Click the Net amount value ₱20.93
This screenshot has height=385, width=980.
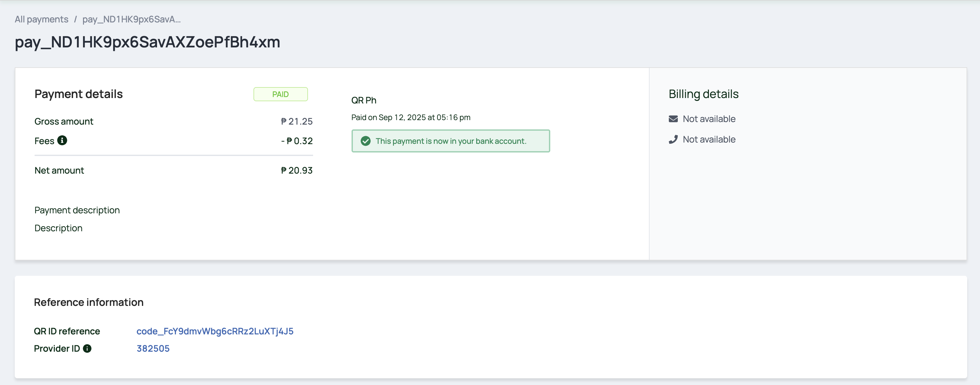tap(296, 170)
